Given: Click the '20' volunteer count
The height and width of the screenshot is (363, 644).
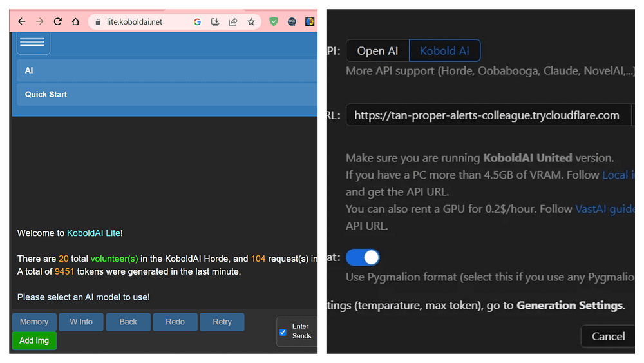Looking at the screenshot, I should (63, 259).
